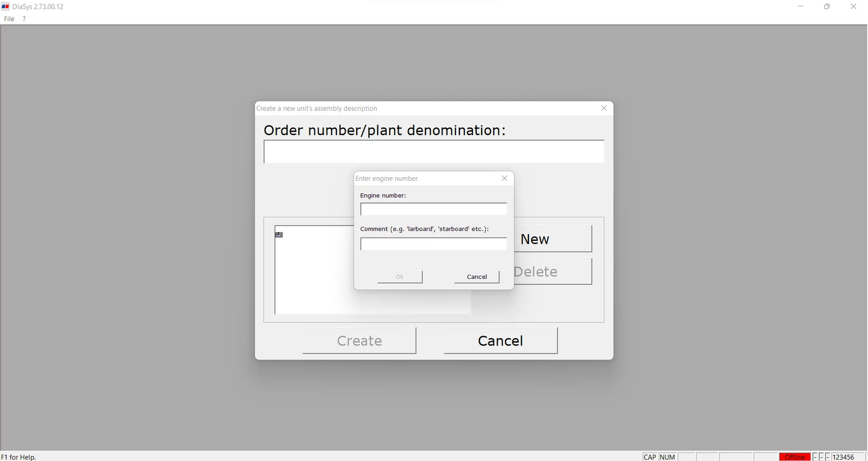This screenshot has height=461, width=868.
Task: Click the NUM indicator in status bar
Action: tap(667, 457)
